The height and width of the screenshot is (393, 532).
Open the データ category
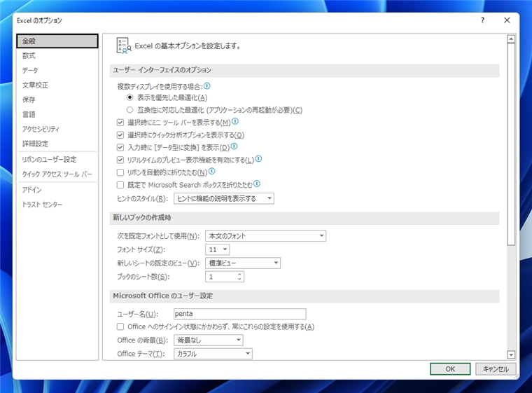click(57, 70)
